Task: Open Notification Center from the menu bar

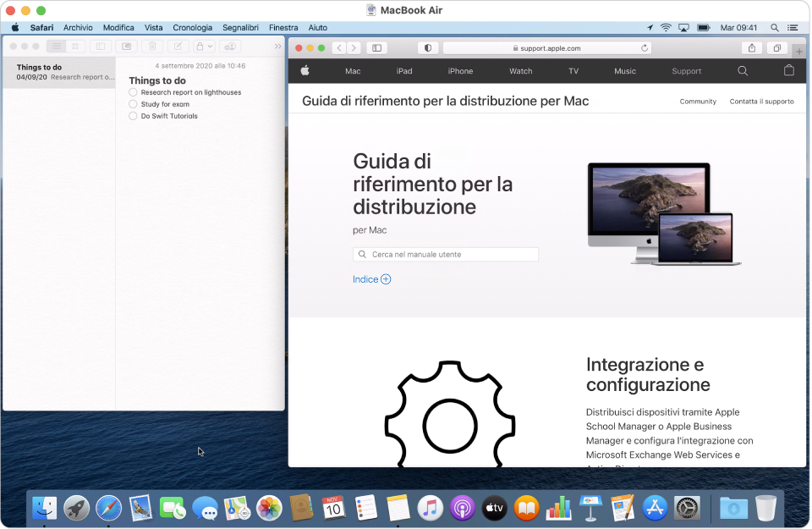Action: (793, 27)
